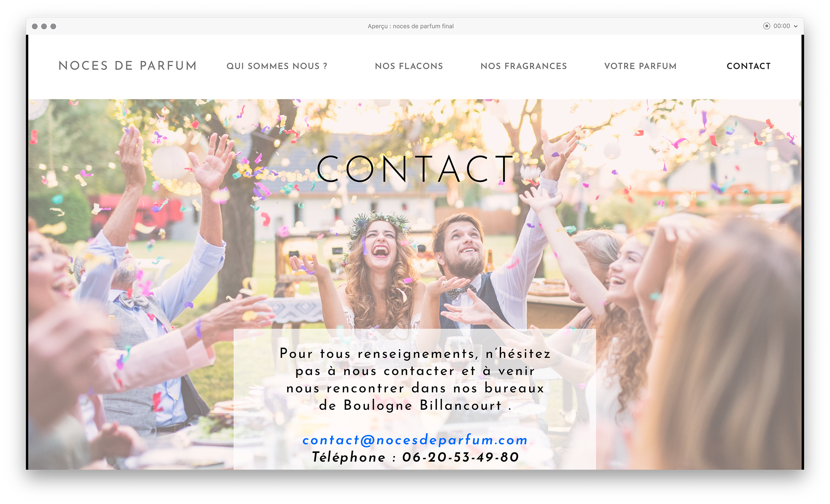Maximize the preview window
This screenshot has height=504, width=830.
click(x=53, y=26)
